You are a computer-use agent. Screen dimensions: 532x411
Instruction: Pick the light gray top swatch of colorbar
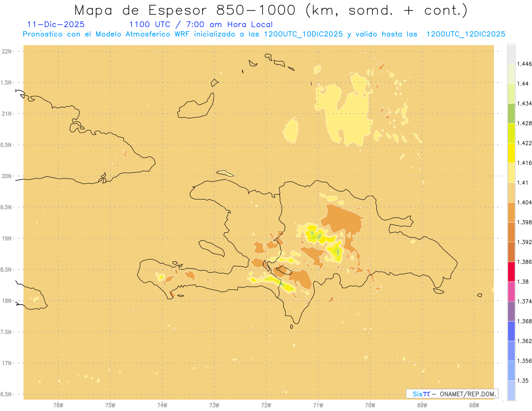pos(511,54)
